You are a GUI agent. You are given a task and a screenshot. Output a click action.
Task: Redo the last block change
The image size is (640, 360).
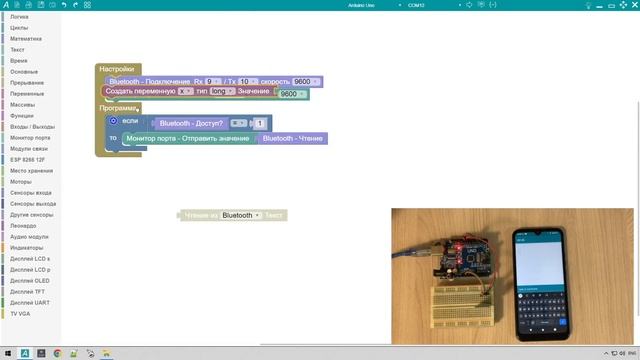[x=76, y=5]
